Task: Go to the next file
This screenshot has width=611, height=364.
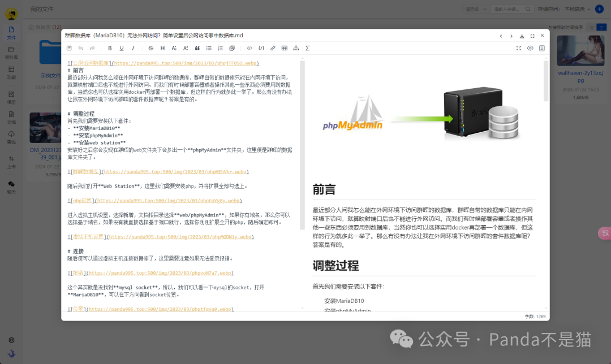Action: [x=511, y=36]
